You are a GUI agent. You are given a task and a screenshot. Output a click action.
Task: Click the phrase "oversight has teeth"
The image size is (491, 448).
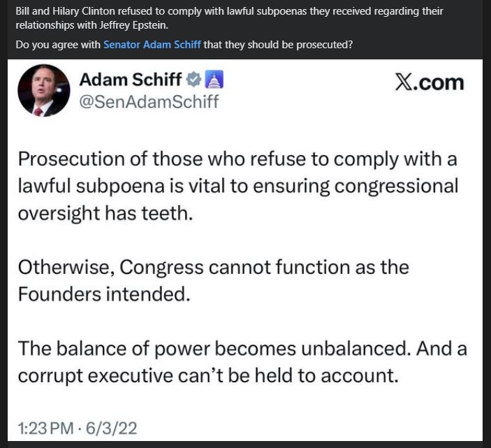click(x=105, y=213)
